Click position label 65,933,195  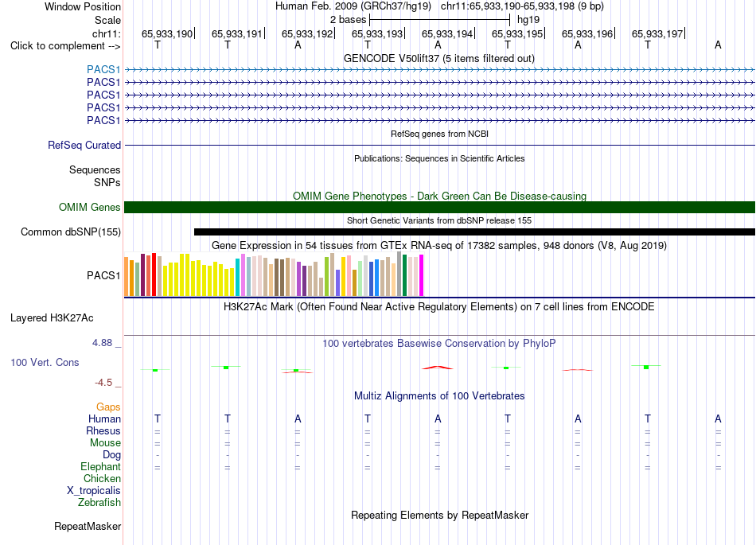[x=516, y=33]
